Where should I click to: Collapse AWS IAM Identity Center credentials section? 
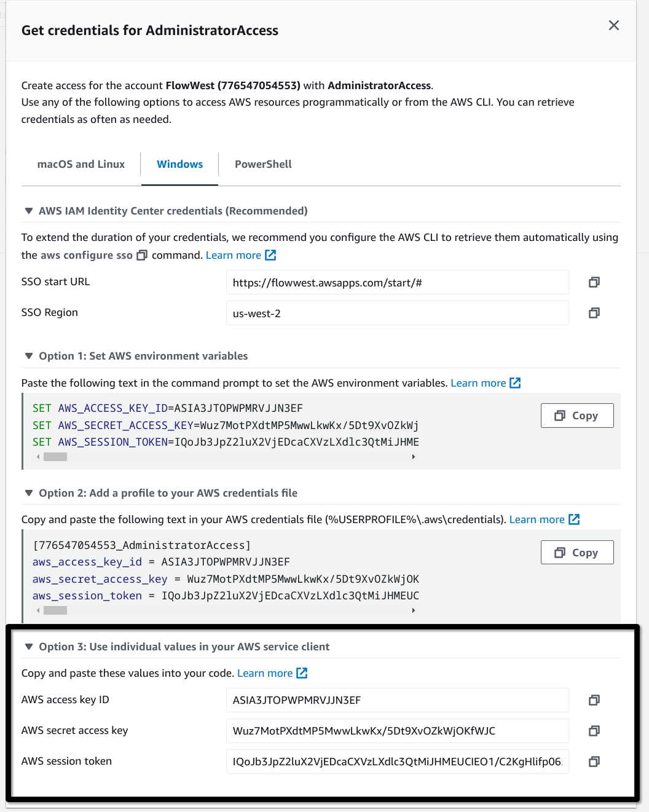pyautogui.click(x=29, y=211)
